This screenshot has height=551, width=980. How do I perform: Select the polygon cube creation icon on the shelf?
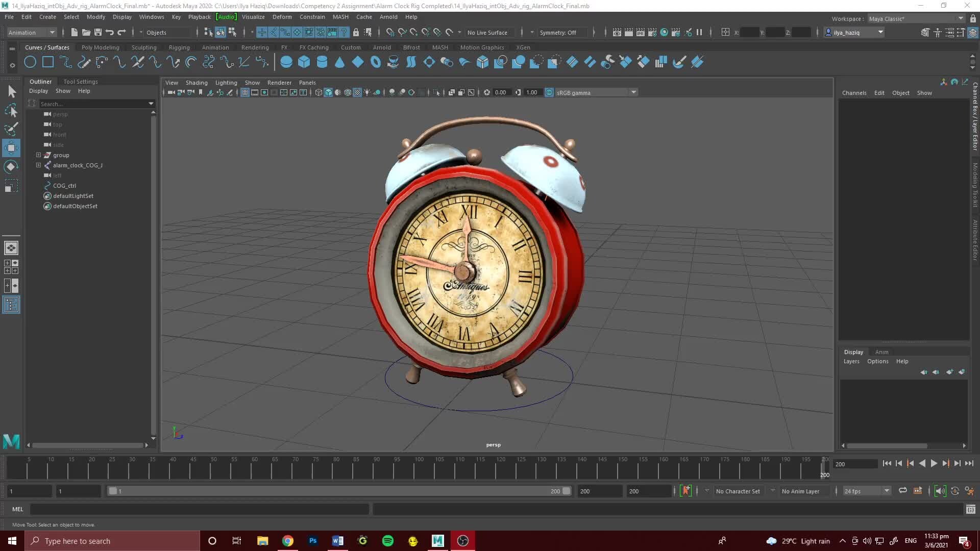(x=304, y=62)
